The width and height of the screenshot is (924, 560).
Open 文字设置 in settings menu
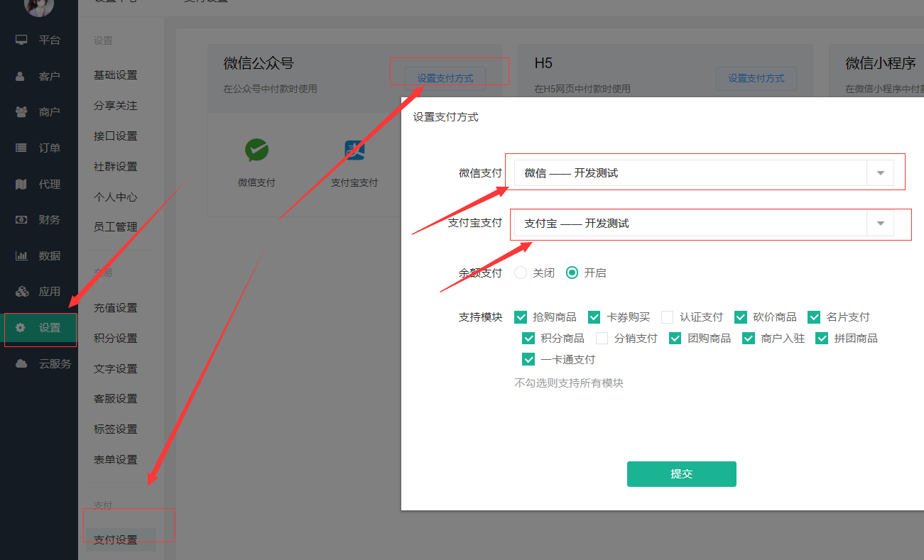point(116,368)
